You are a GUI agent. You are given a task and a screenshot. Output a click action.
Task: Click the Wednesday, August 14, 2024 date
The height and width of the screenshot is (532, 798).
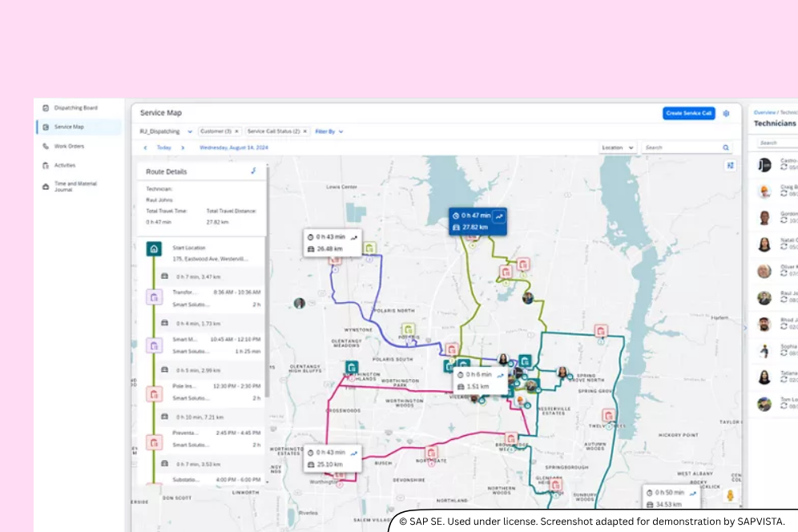pyautogui.click(x=234, y=147)
